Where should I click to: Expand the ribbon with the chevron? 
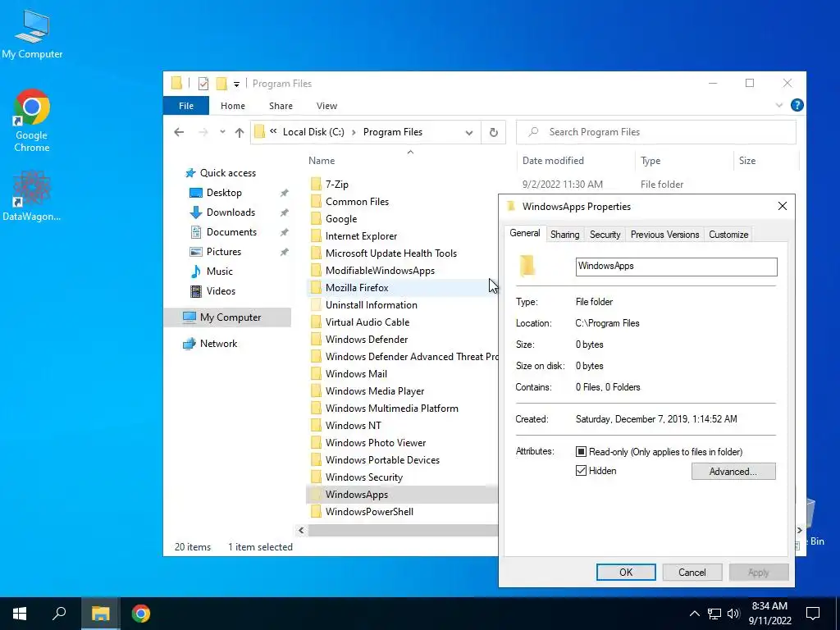click(x=779, y=106)
